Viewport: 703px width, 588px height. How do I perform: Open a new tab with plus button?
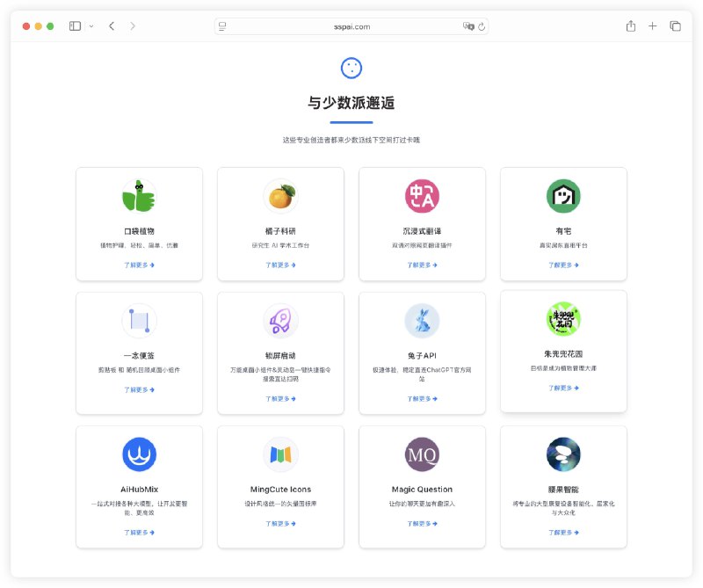[653, 26]
